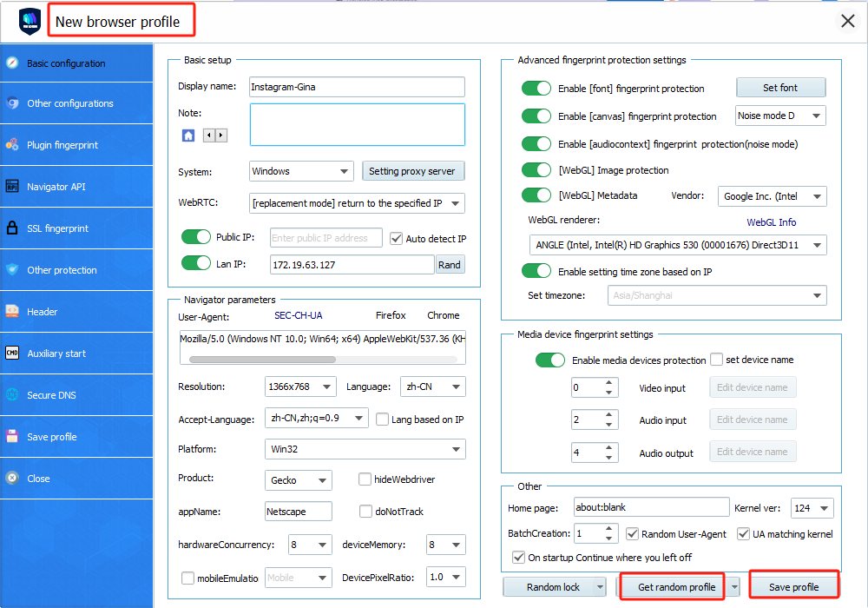
Task: Disable the Public IP toggle
Action: (x=196, y=238)
